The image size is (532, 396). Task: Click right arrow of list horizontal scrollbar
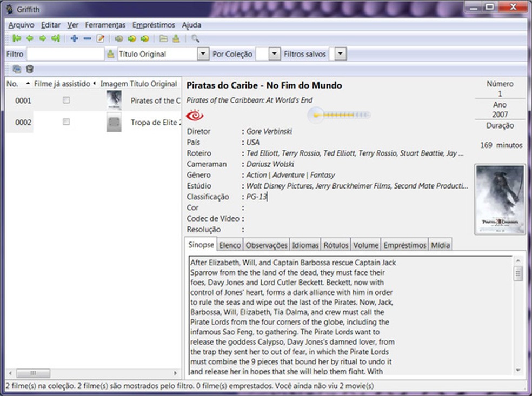tap(175, 373)
